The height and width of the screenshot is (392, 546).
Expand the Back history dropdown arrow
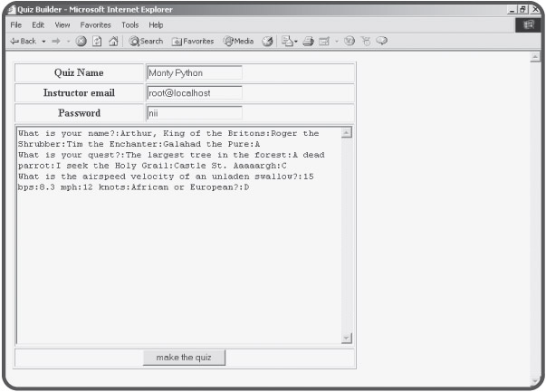pos(43,41)
